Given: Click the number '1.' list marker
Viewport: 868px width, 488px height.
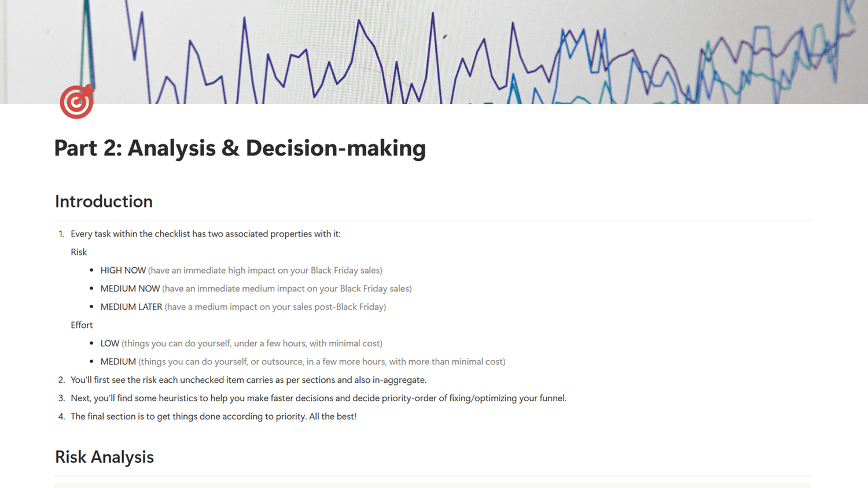Looking at the screenshot, I should pos(61,234).
